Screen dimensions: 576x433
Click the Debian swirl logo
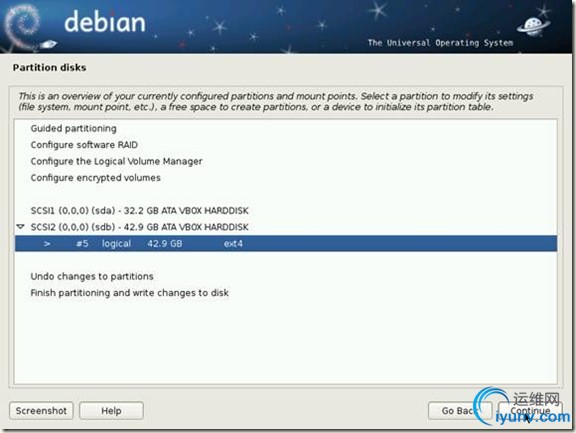(23, 26)
